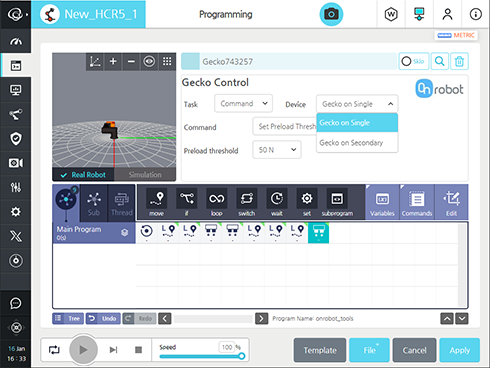Toggle the Skip radio option
This screenshot has height=368, width=490.
point(413,61)
